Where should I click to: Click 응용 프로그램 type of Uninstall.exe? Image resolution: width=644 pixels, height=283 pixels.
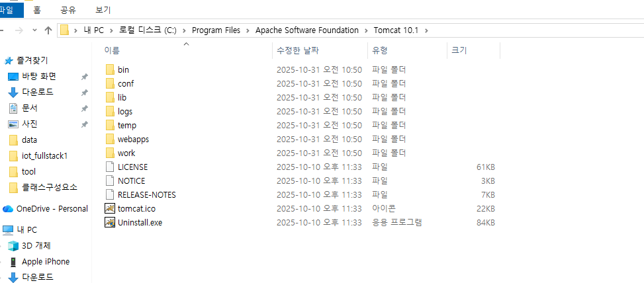[x=397, y=222]
